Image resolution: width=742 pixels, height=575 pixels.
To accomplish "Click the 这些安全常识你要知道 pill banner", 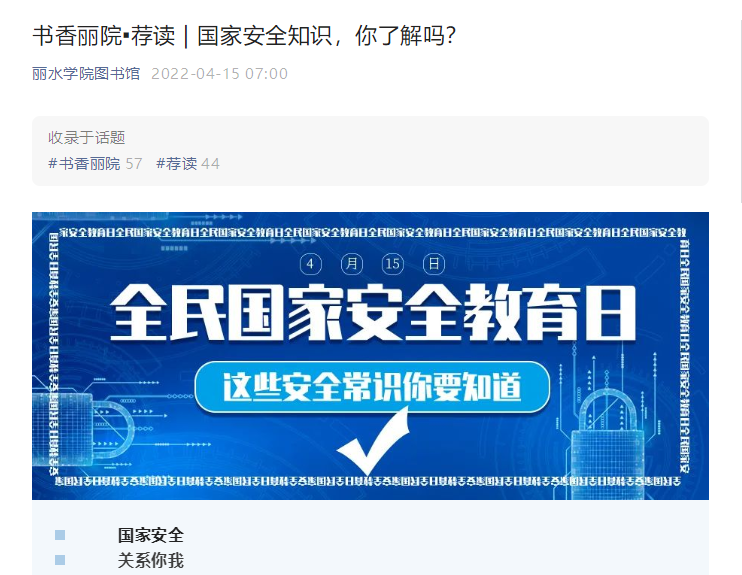I will (x=372, y=387).
